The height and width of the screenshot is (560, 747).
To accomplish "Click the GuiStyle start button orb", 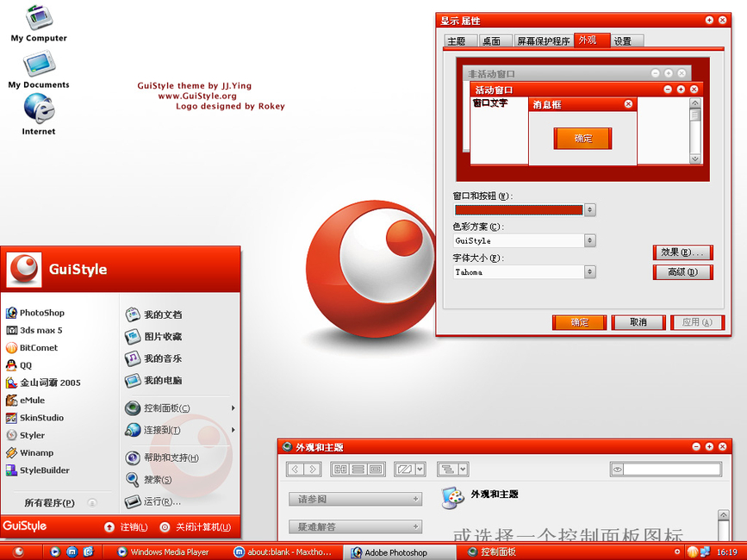I will 18,551.
